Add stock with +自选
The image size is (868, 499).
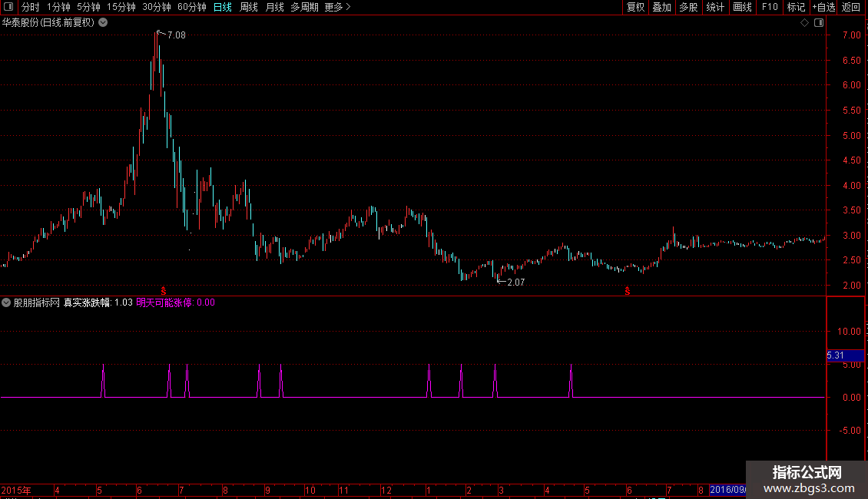pyautogui.click(x=823, y=7)
